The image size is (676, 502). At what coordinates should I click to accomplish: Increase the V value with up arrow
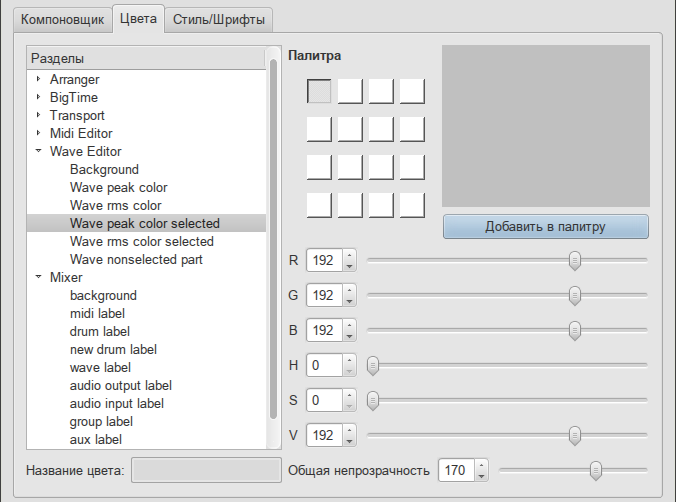[349, 430]
